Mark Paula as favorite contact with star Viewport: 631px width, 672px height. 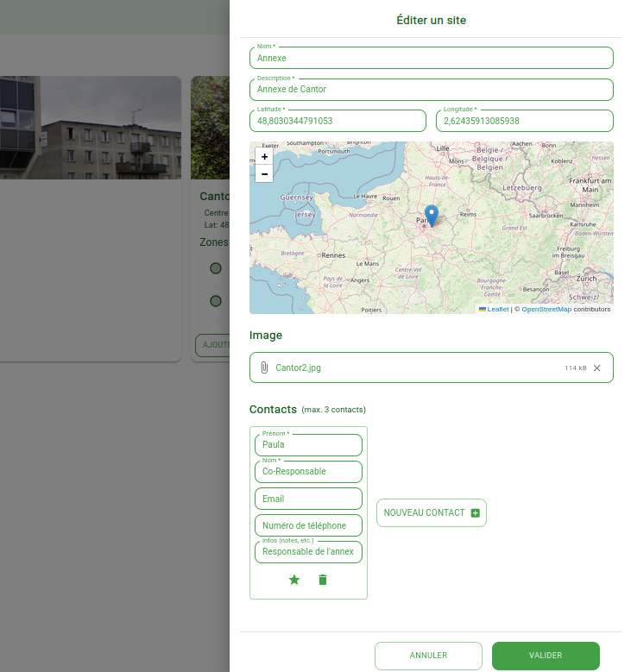tap(294, 580)
